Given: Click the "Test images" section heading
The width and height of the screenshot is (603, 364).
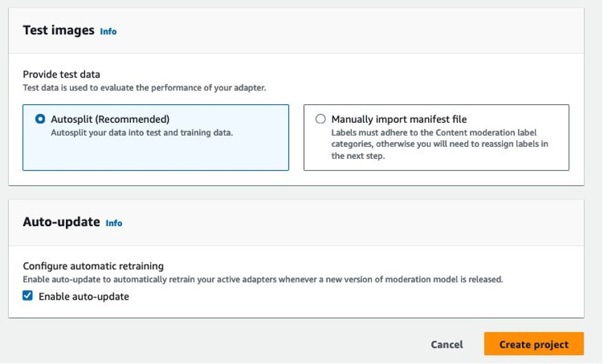Looking at the screenshot, I should [x=58, y=30].
